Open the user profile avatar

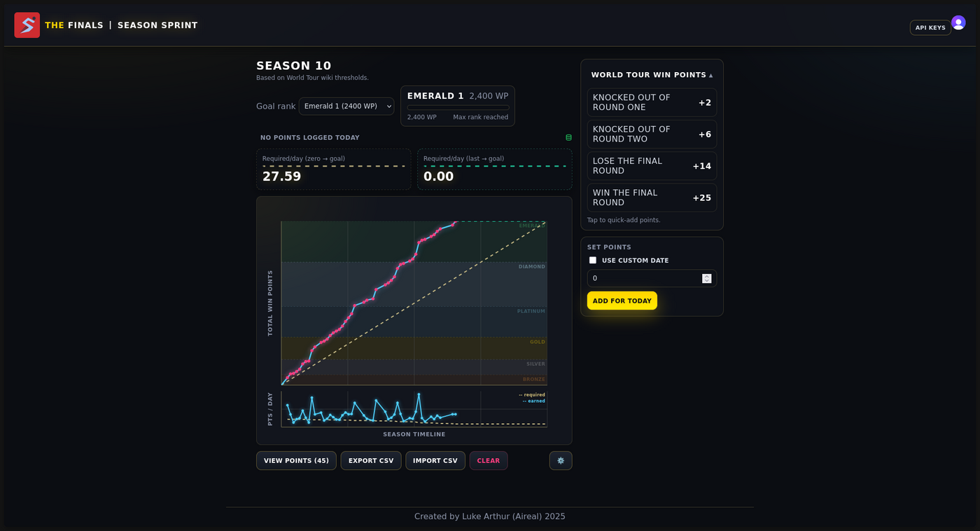pos(958,22)
